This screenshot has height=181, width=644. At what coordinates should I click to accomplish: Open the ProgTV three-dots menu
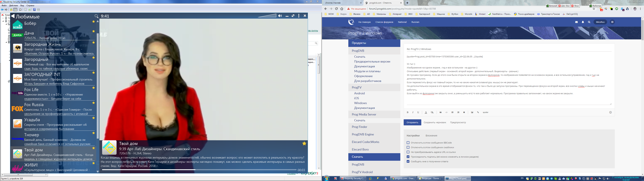click(x=299, y=16)
